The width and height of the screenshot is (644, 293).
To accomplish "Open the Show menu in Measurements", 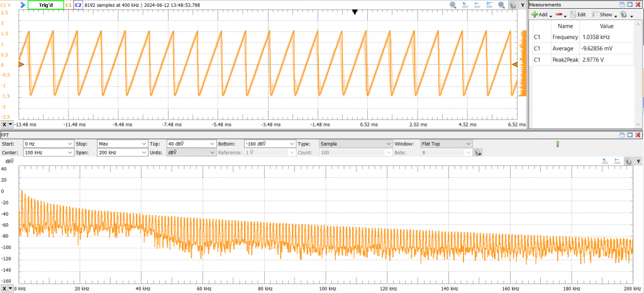I will tap(605, 14).
